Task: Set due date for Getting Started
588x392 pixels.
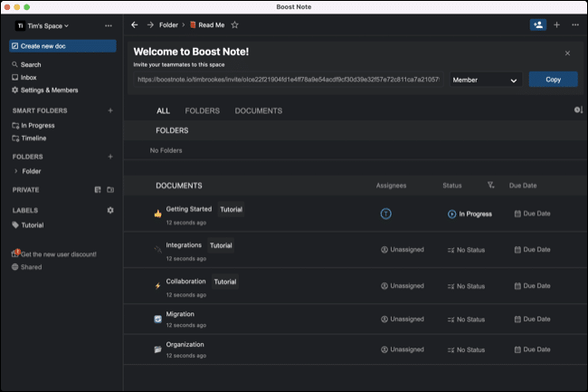Action: 532,214
